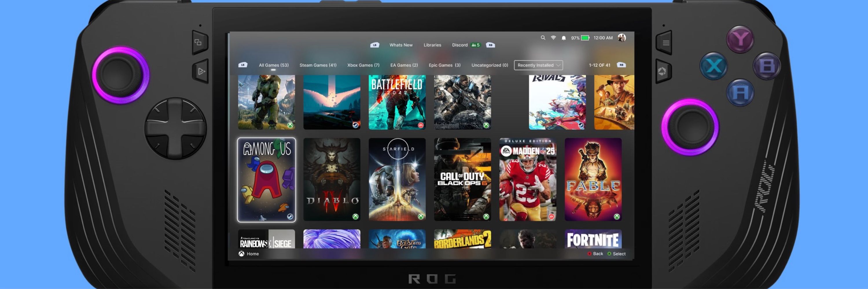Expand the sort dropdown chevron arrow
Image resolution: width=868 pixels, height=289 pixels.
[x=558, y=65]
